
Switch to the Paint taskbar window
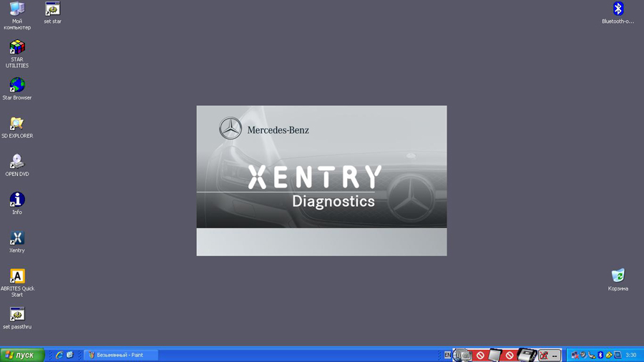(121, 355)
